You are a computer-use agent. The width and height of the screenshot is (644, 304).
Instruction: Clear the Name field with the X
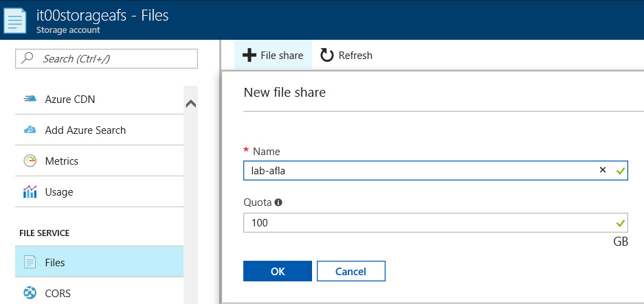603,170
